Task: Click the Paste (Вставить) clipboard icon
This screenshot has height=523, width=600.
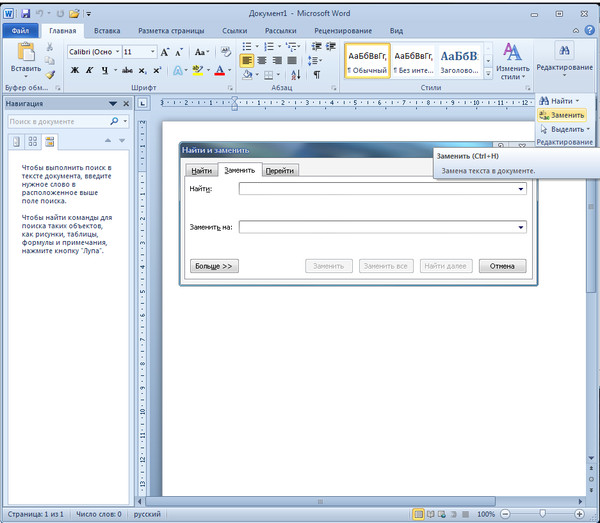Action: pos(26,52)
